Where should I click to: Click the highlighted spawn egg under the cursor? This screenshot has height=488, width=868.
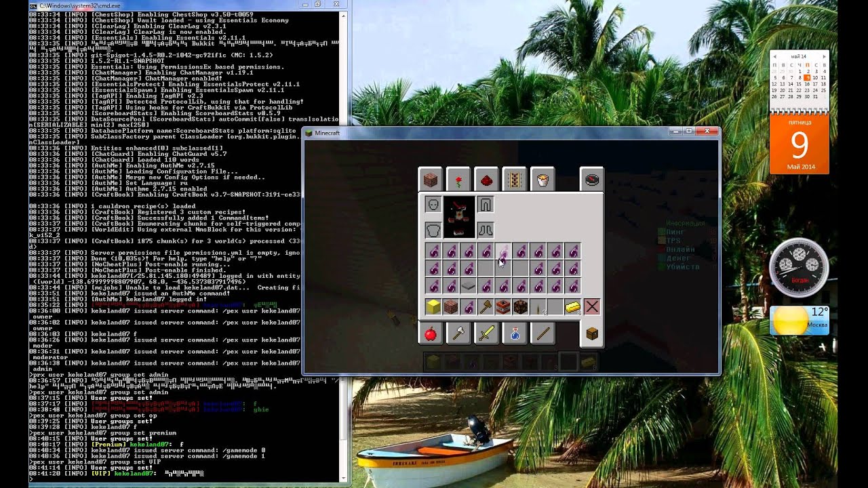pyautogui.click(x=502, y=251)
